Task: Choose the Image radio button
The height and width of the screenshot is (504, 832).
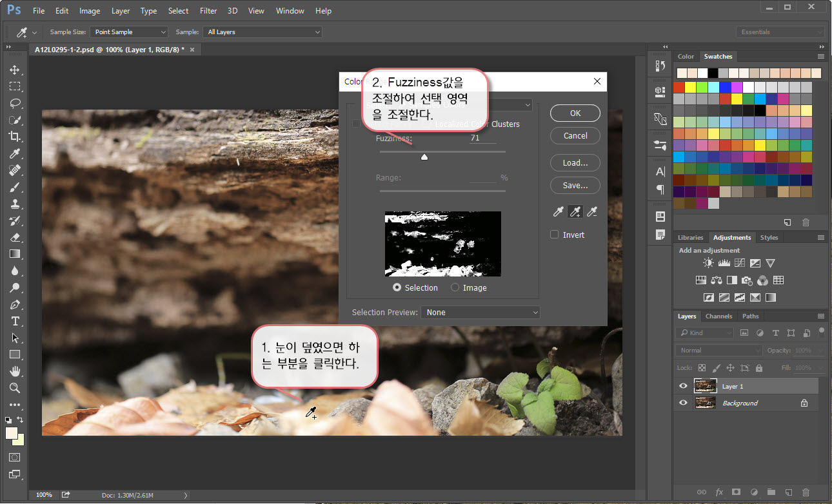Action: click(455, 287)
